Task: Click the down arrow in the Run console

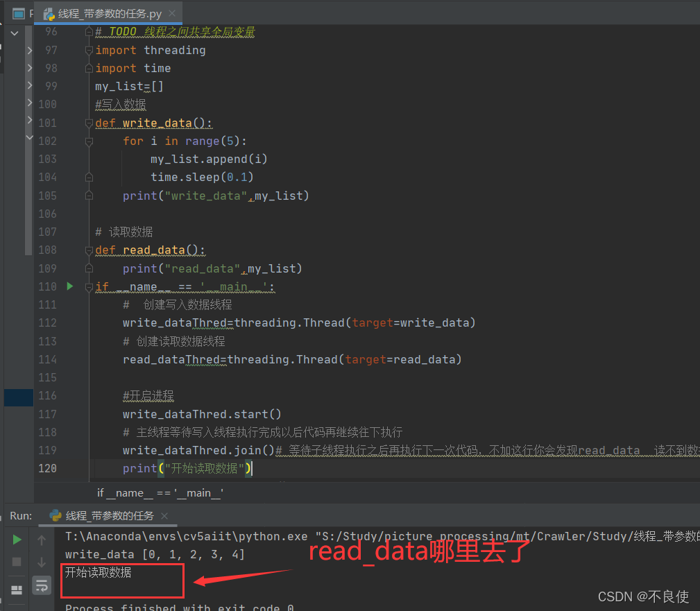Action: [42, 562]
